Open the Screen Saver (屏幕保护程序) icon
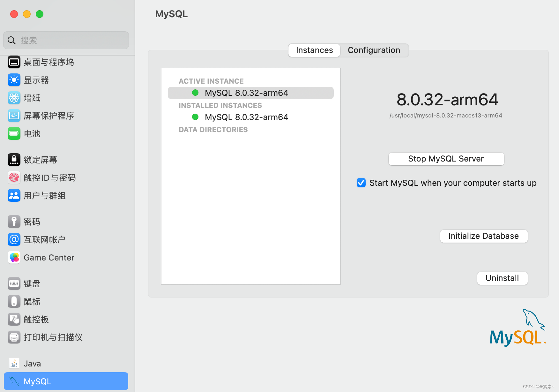This screenshot has width=559, height=392. coord(14,116)
